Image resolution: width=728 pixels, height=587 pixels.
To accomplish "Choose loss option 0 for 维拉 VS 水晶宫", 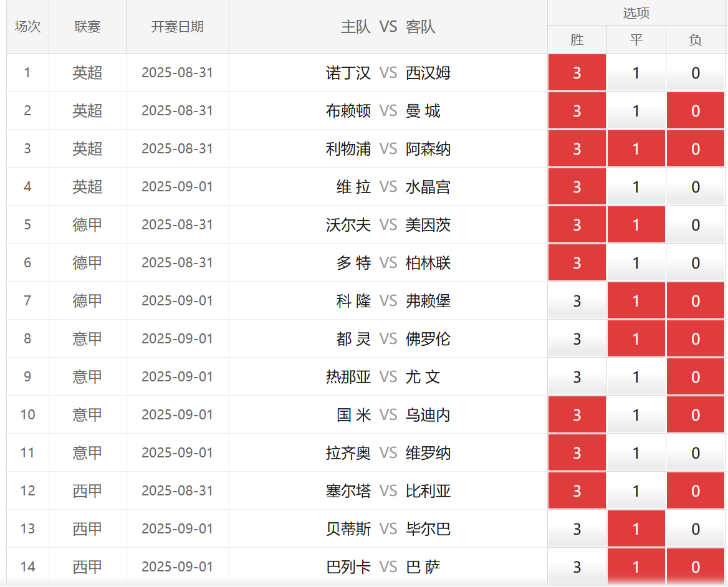I will (x=696, y=187).
